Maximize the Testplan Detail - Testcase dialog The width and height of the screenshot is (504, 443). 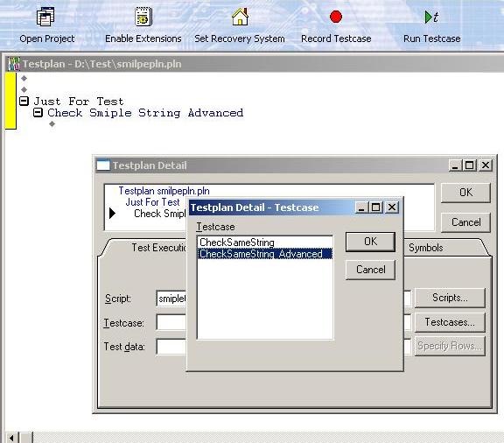point(375,207)
